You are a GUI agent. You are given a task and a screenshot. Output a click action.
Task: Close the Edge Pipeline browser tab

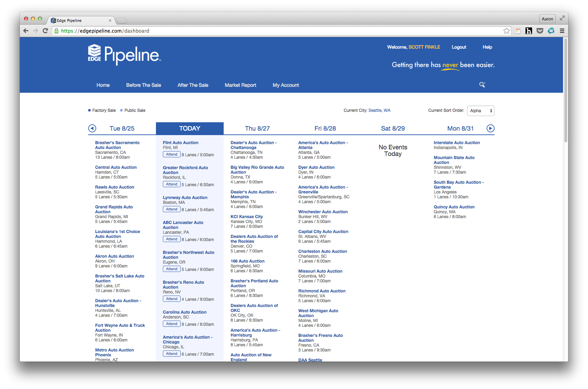point(110,20)
